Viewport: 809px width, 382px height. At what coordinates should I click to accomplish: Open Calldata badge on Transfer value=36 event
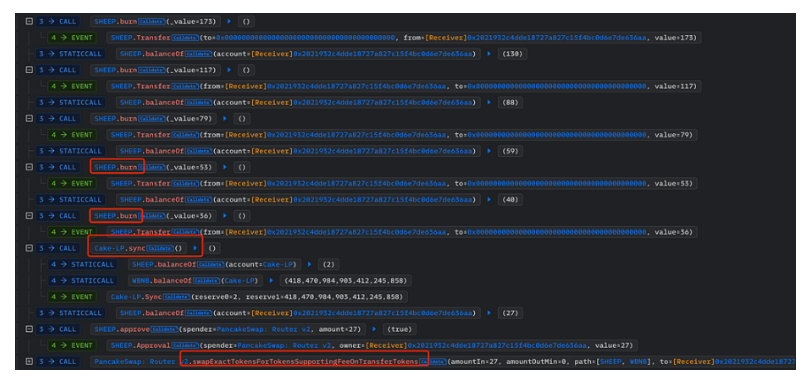pos(185,232)
